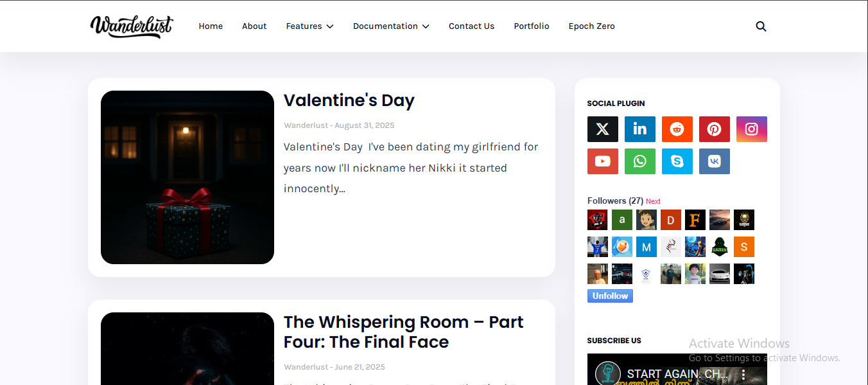Open the Contact Us menu item

(471, 26)
